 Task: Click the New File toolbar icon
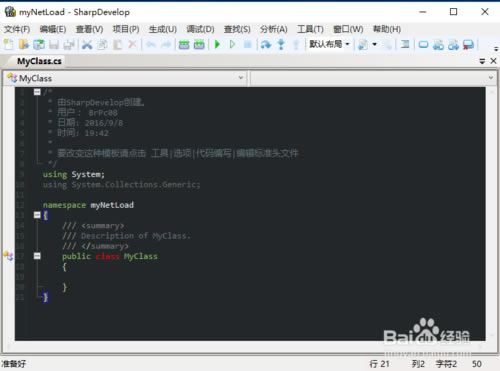8,44
